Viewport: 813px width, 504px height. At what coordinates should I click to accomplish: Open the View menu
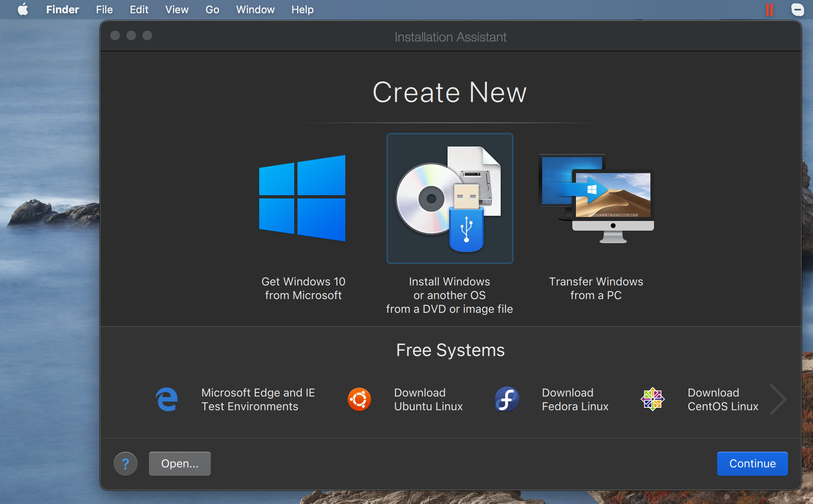[177, 9]
